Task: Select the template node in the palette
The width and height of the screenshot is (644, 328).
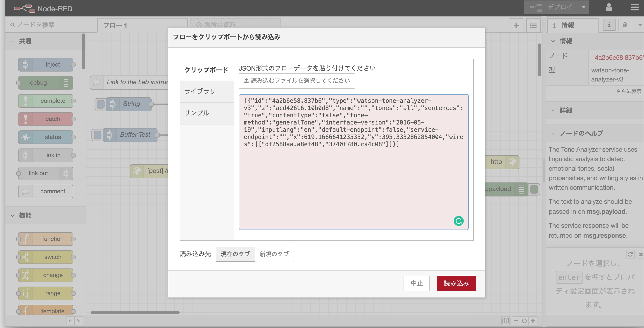Action: [46, 310]
